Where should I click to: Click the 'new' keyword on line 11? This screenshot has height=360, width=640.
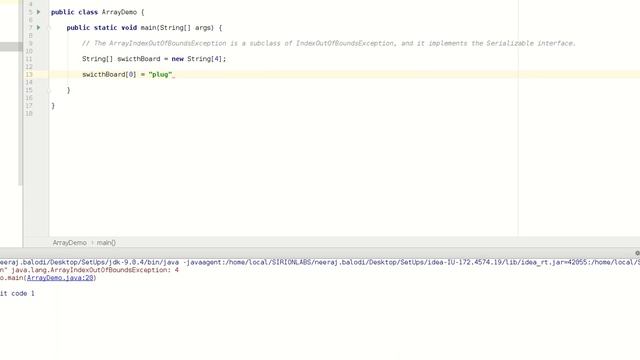pos(178,59)
